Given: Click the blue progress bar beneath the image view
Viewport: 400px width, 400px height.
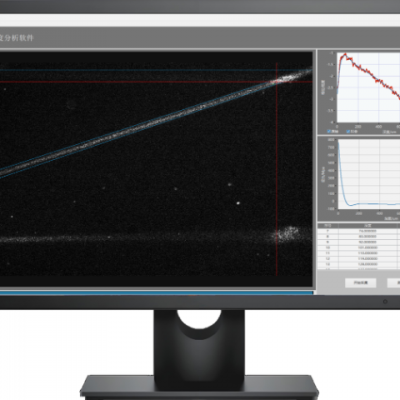Looking at the screenshot, I should (x=157, y=293).
